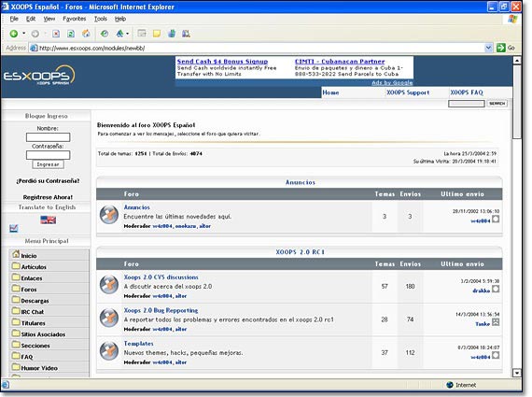Viewport: 532px width, 397px height.
Task: Click the last-post icon in the Anuncios row
Action: tap(496, 220)
